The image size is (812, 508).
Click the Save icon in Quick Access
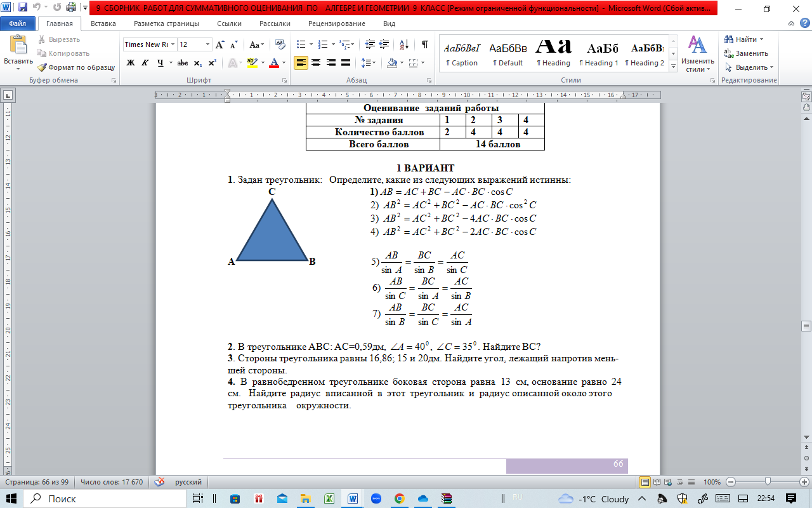pyautogui.click(x=23, y=8)
